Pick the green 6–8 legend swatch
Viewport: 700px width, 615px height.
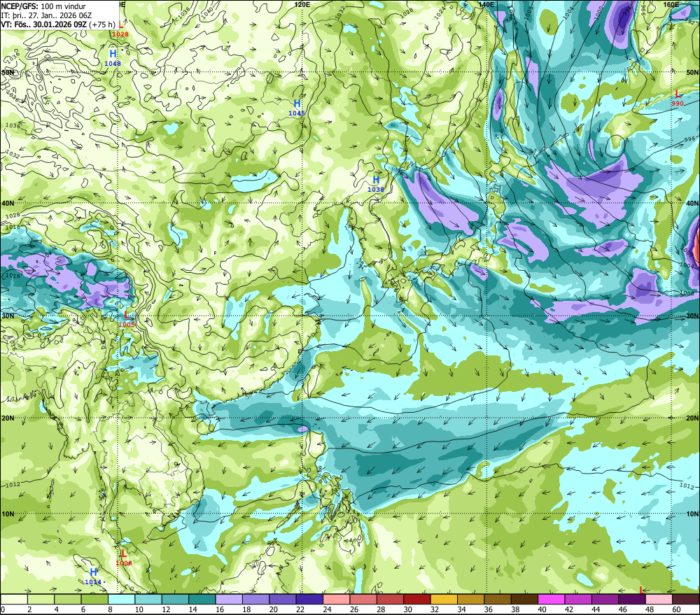[x=94, y=599]
